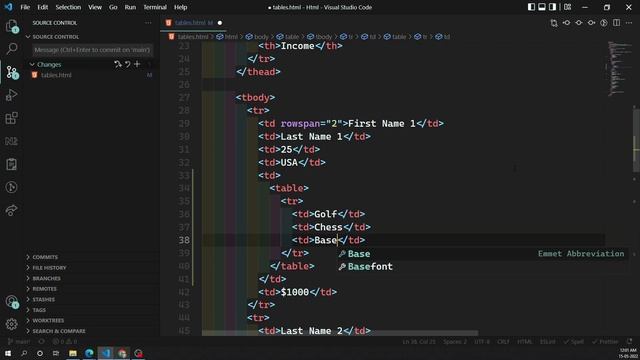Select the tables.html editor tab
This screenshot has height=360, width=640.
tap(193, 23)
